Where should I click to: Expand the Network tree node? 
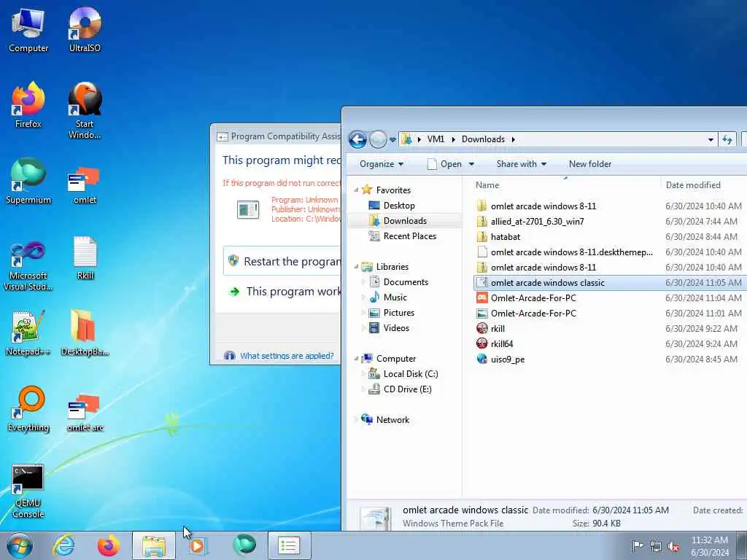(x=356, y=419)
